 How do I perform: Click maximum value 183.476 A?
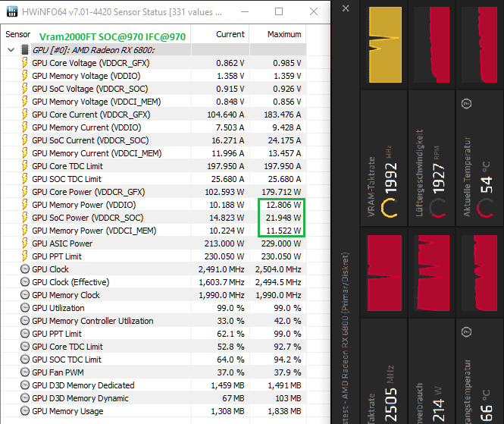(x=283, y=115)
